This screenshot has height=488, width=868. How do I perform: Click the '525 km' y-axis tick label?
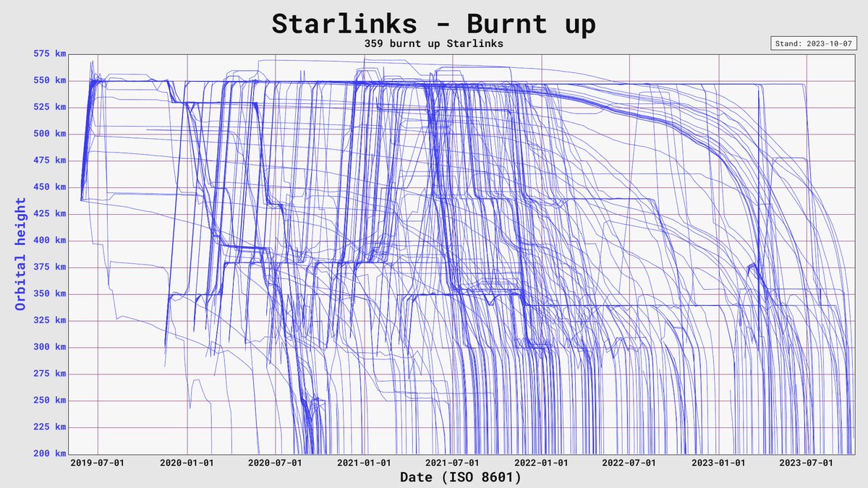49,107
